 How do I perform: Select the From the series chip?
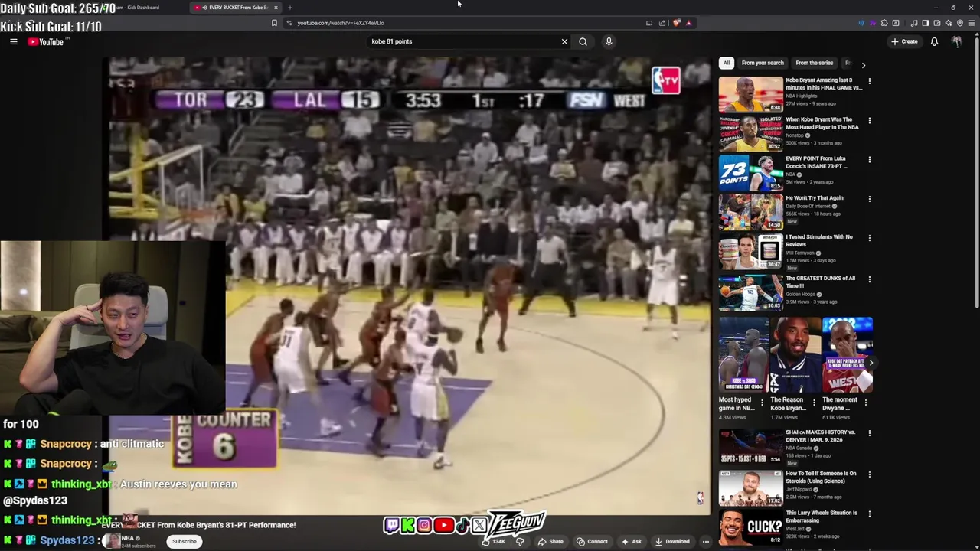(x=814, y=63)
